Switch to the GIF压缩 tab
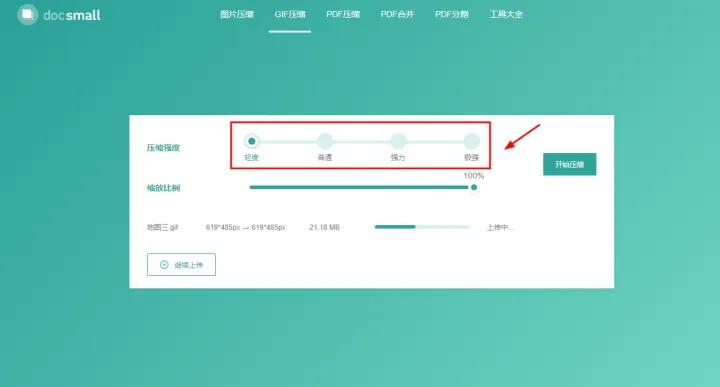Viewport: 720px width, 387px height. click(290, 14)
